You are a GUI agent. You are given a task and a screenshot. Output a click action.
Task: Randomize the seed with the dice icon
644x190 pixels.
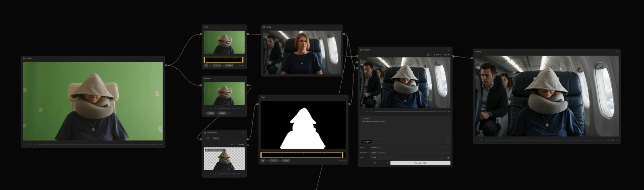(448, 157)
